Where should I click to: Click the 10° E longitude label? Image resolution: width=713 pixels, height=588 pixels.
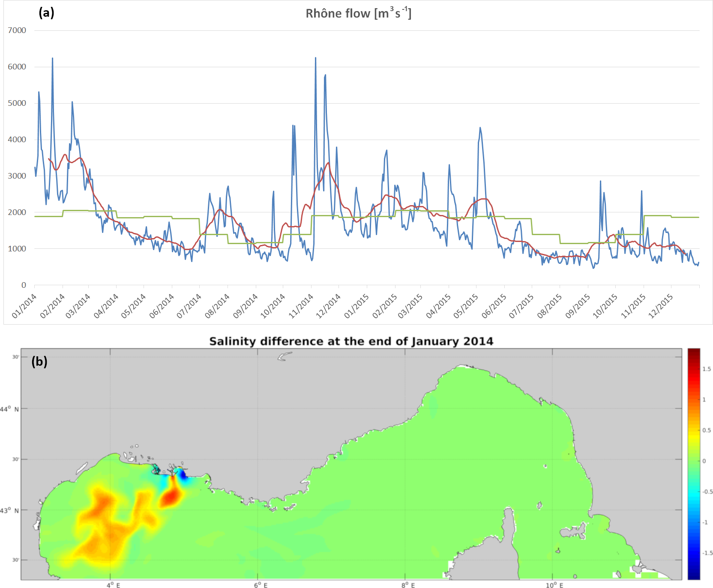click(554, 585)
